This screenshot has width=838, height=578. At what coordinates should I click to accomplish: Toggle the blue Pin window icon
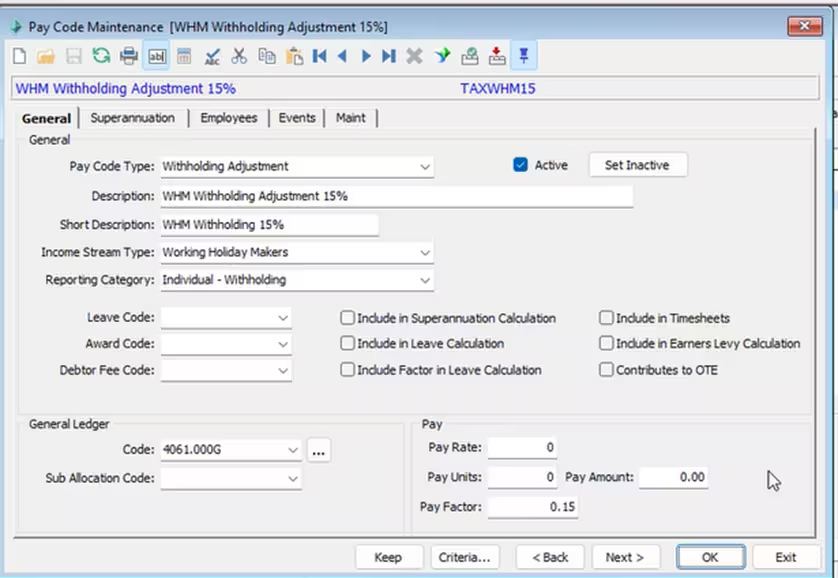524,56
